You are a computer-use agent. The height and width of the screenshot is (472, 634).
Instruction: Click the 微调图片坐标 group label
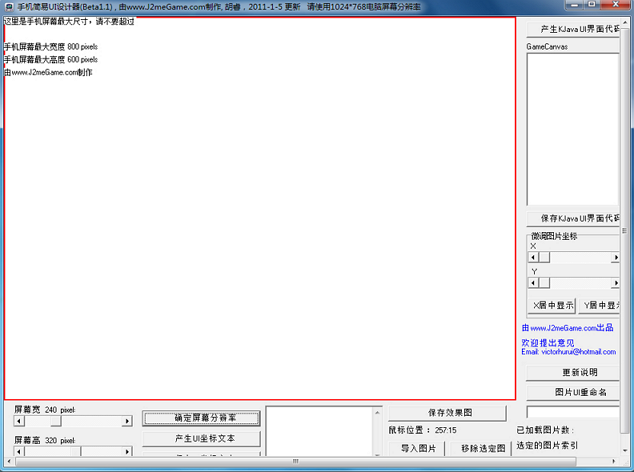(554, 236)
